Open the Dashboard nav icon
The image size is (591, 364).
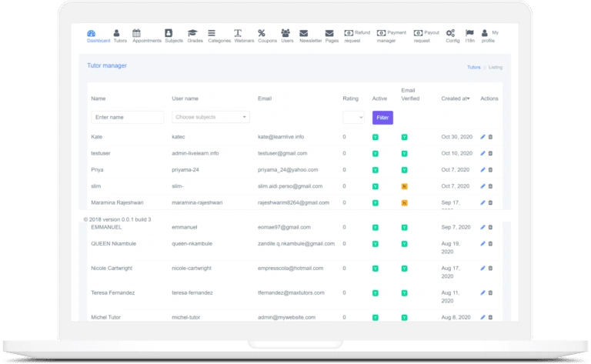pos(92,33)
